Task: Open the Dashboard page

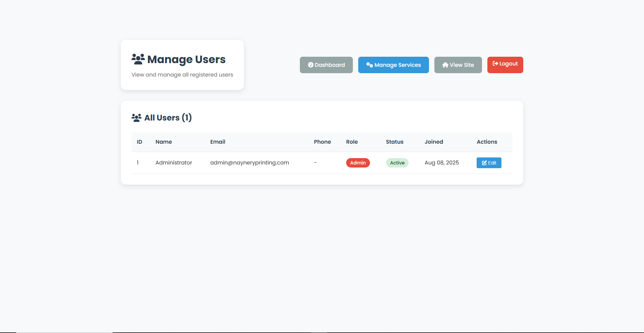Action: click(x=326, y=65)
